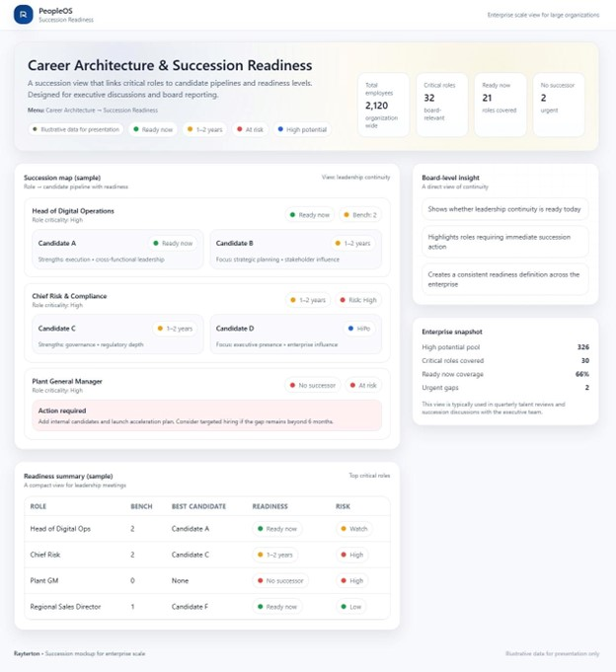
Task: Click Ready now coverage 66% value
Action: 582,374
